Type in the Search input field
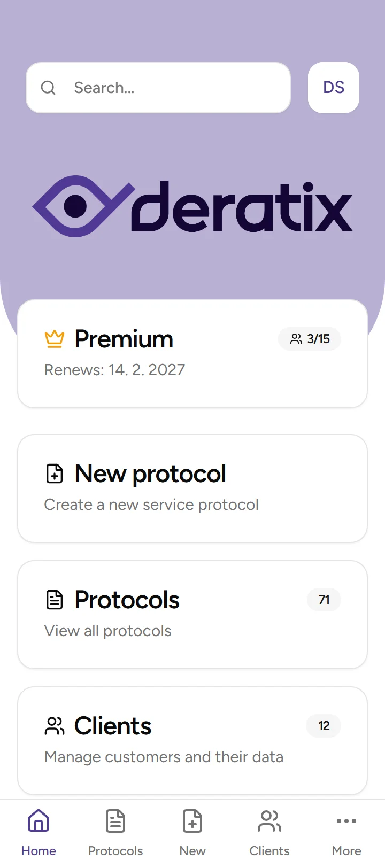 [x=171, y=88]
